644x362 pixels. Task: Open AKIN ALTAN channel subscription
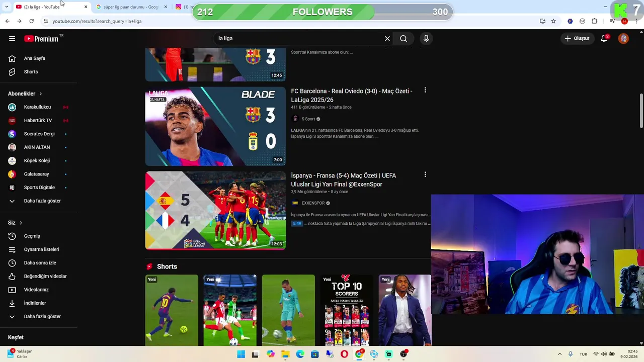[x=38, y=147]
